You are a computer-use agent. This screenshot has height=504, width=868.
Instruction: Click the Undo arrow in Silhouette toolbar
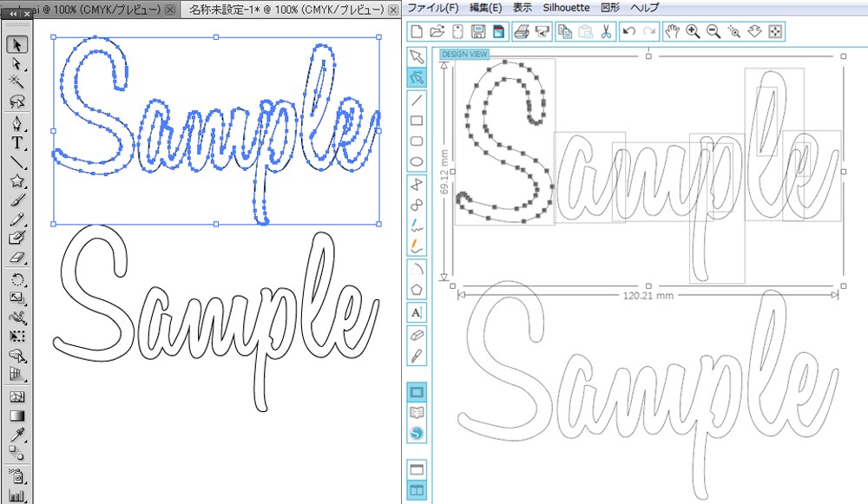coord(628,31)
